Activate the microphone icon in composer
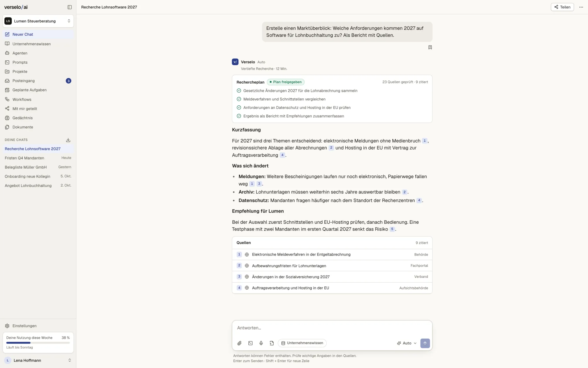The image size is (588, 368). (261, 343)
